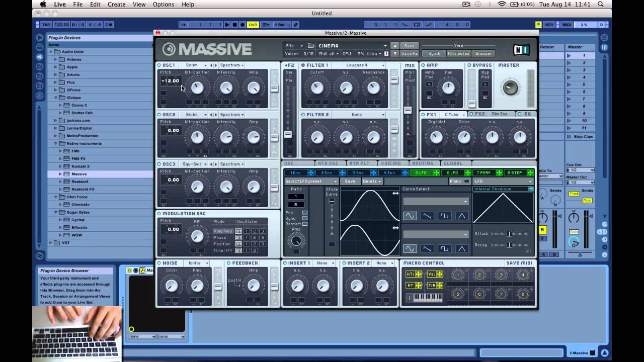Image resolution: width=644 pixels, height=362 pixels.
Task: Click the 8 STEP green drag handle
Action: pyautogui.click(x=530, y=173)
